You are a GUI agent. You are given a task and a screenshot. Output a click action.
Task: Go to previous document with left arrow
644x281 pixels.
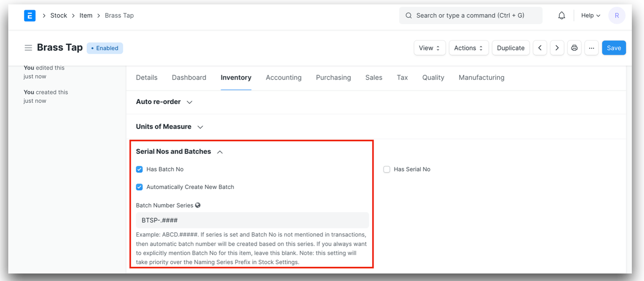click(x=540, y=48)
